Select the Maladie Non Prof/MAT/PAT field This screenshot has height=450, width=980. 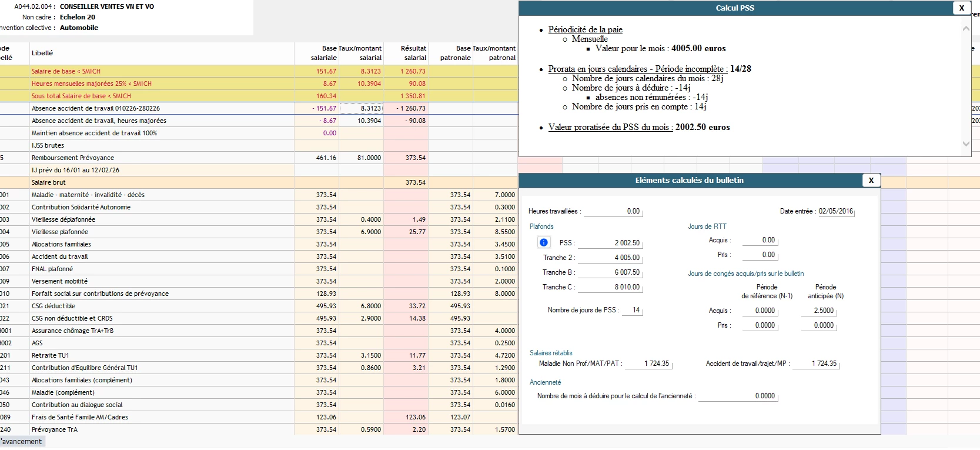[x=648, y=364]
